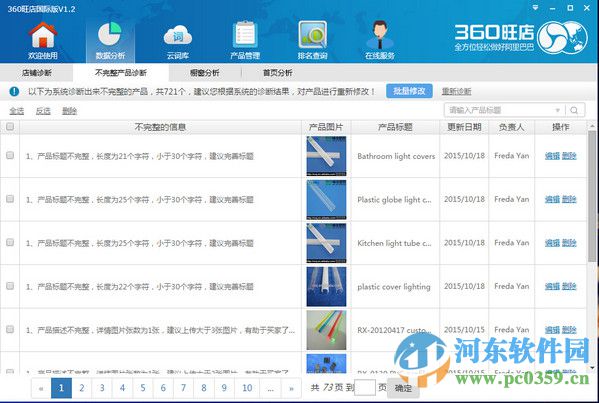Click the vertical scrollbar of the table

[x=592, y=196]
